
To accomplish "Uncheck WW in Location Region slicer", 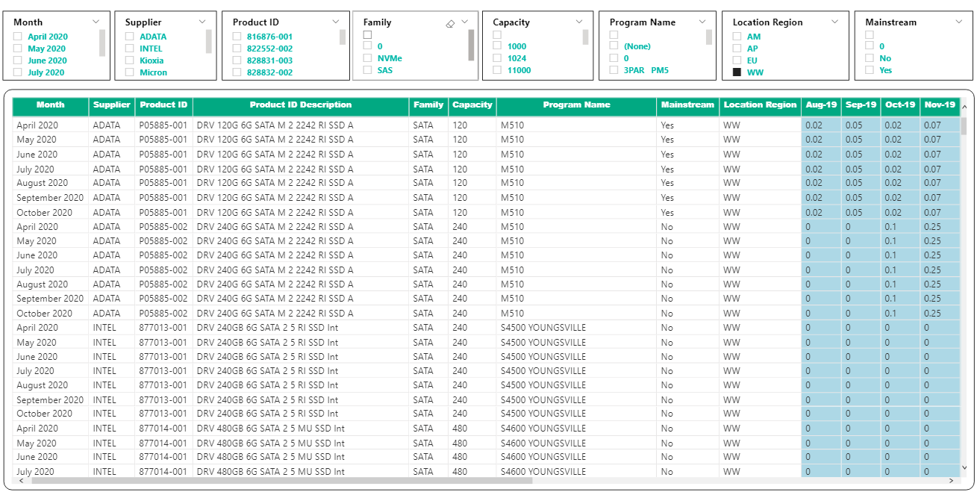I will (x=737, y=72).
